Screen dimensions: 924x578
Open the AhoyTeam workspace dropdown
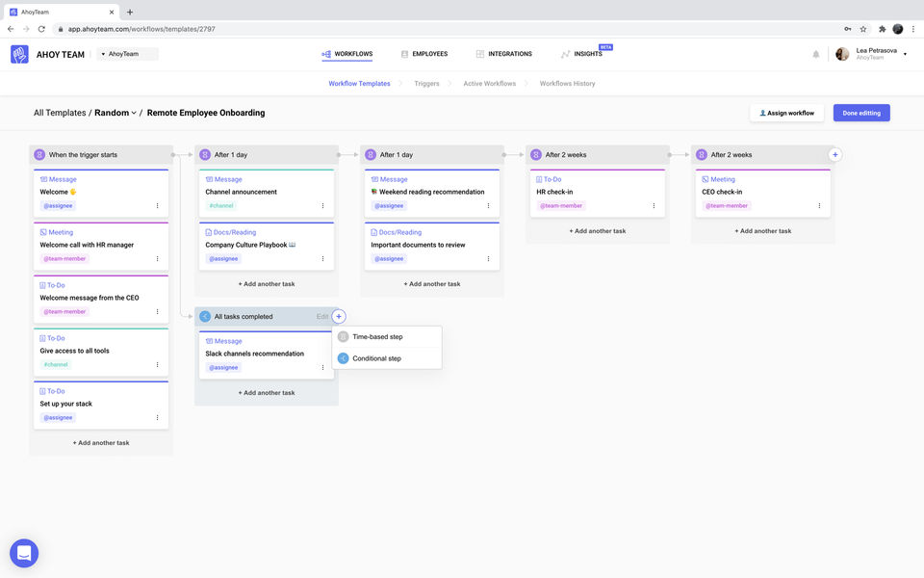coord(128,54)
